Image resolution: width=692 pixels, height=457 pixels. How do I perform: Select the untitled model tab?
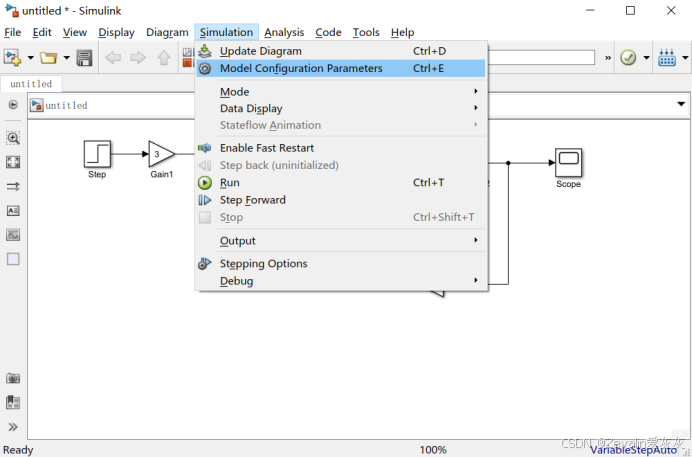click(31, 84)
